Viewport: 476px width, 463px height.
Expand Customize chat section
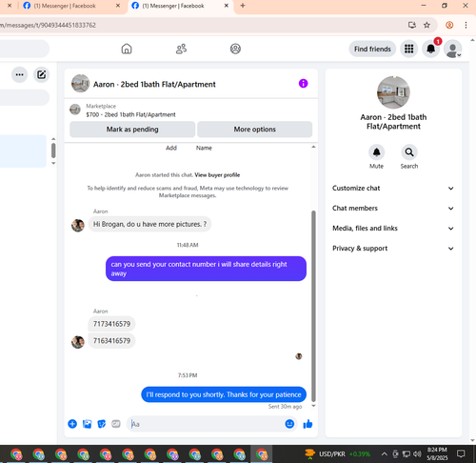[x=393, y=189]
